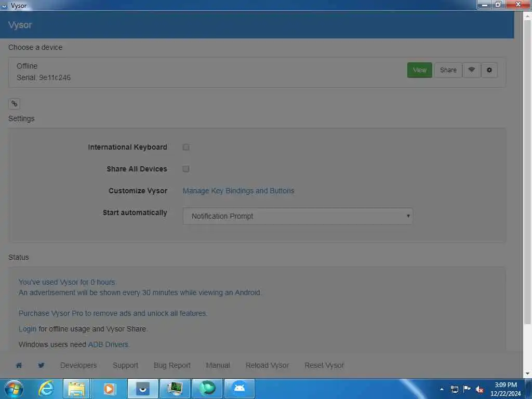Enable International Keyboard checkbox
Image resolution: width=532 pixels, height=399 pixels.
[186, 147]
